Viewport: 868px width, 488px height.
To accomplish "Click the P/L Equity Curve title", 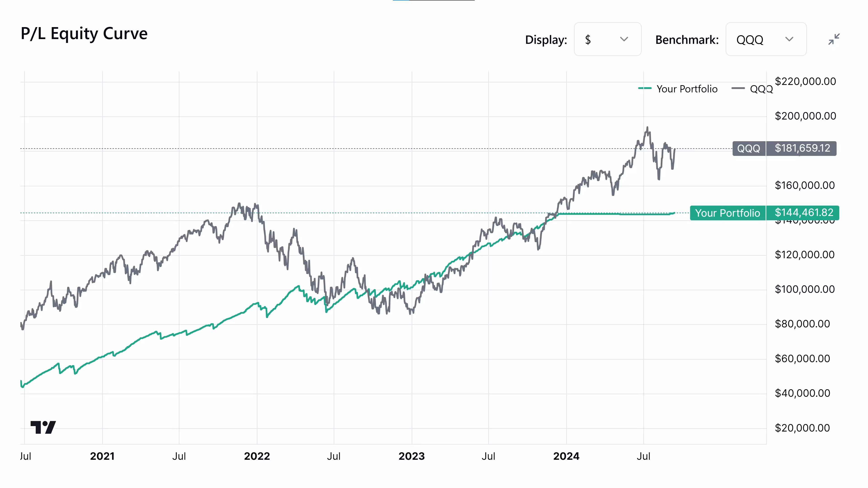I will point(84,33).
